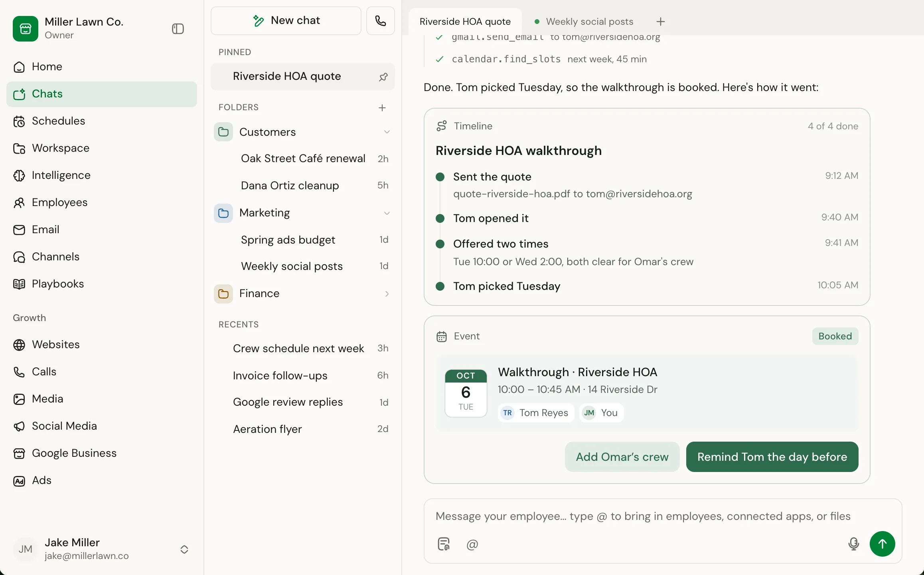Open account switcher next to Jake Miller
The height and width of the screenshot is (575, 924).
[x=184, y=549]
